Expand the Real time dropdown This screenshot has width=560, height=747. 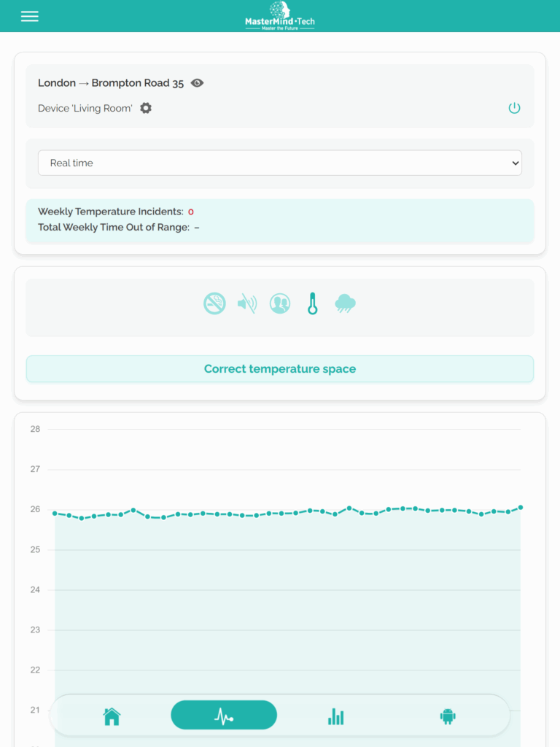[x=280, y=163]
